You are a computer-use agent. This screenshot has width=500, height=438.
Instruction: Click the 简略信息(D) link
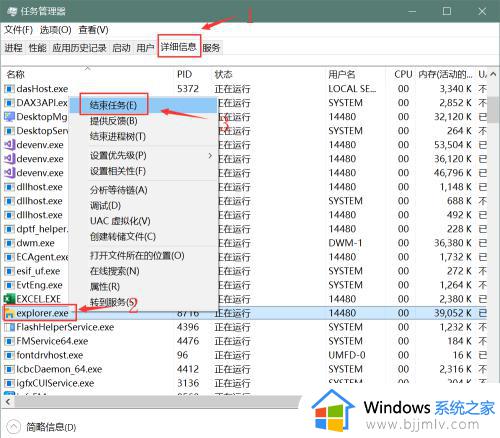point(51,427)
